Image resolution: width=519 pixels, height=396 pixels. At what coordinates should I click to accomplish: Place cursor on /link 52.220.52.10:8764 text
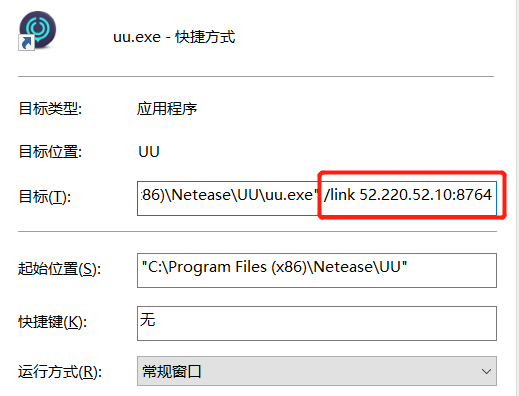coord(408,194)
